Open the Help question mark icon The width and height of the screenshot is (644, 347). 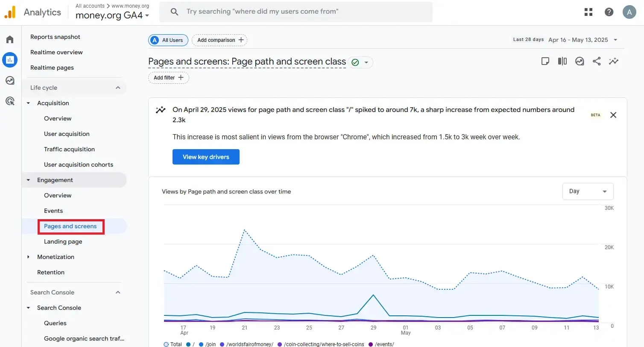(x=609, y=12)
